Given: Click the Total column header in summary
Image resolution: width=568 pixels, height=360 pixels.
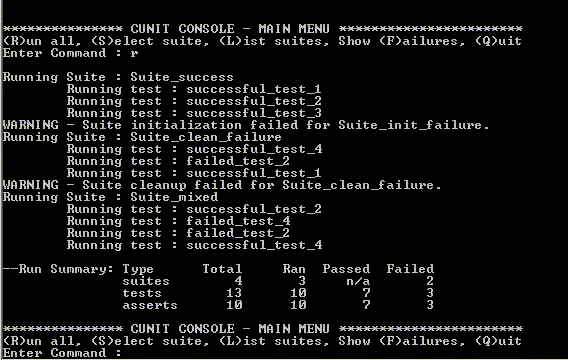Looking at the screenshot, I should pyautogui.click(x=222, y=269).
